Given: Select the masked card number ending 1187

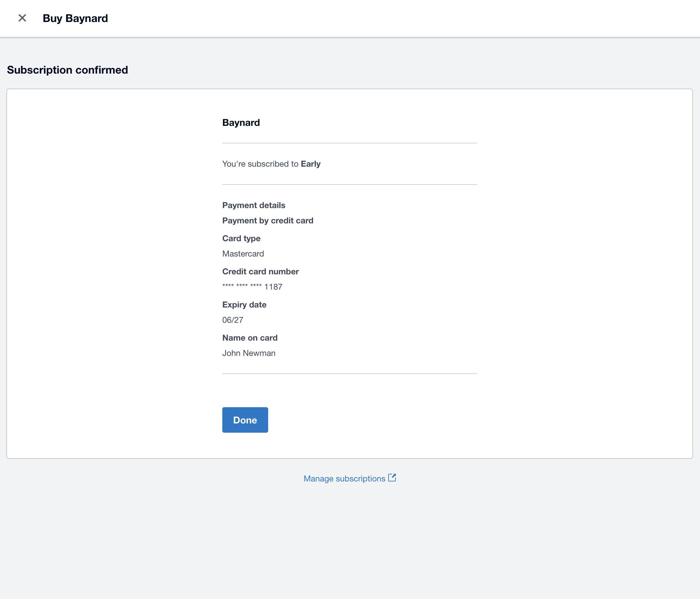Looking at the screenshot, I should point(252,287).
